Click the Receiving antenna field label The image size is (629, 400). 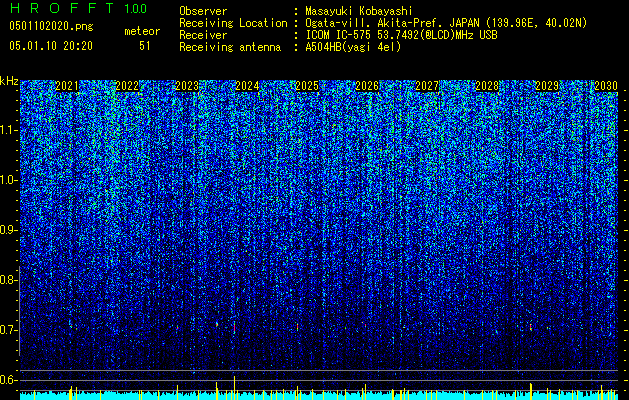[230, 47]
